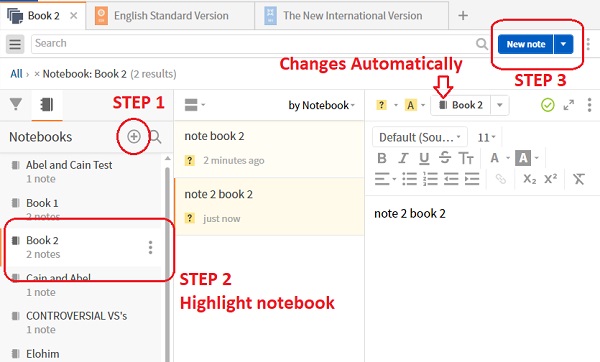Click the question-mark icon on 'note book 2' entry

point(189,160)
